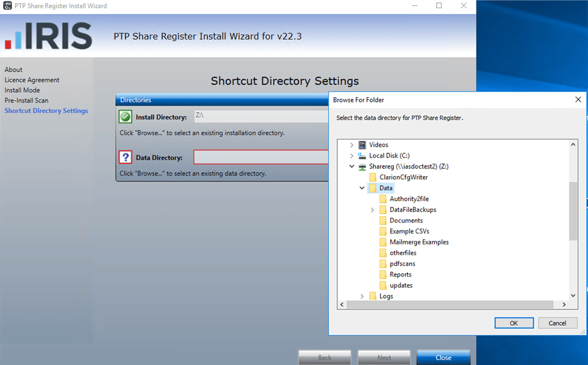The width and height of the screenshot is (588, 365).
Task: Click the wizard Next button
Action: 384,358
